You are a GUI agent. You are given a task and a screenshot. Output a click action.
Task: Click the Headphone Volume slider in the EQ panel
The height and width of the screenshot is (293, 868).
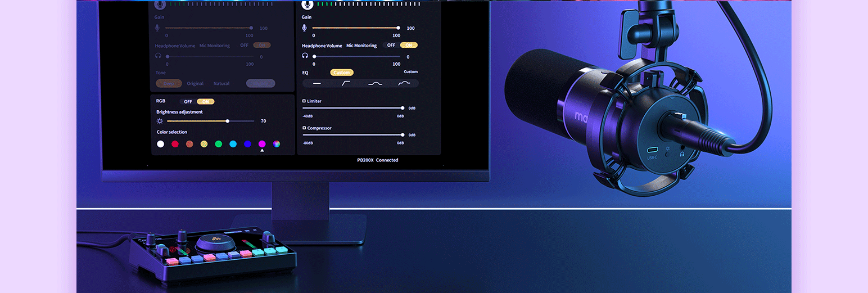click(357, 56)
